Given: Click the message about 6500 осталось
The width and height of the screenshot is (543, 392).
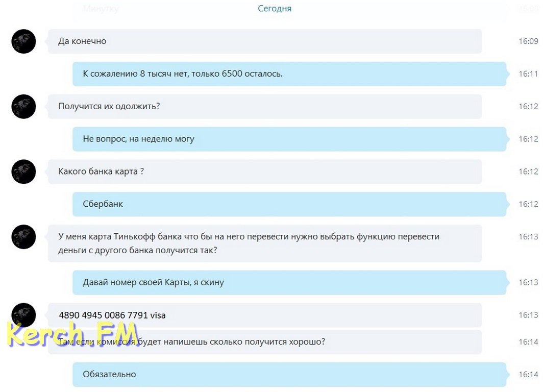Looking at the screenshot, I should pos(289,74).
